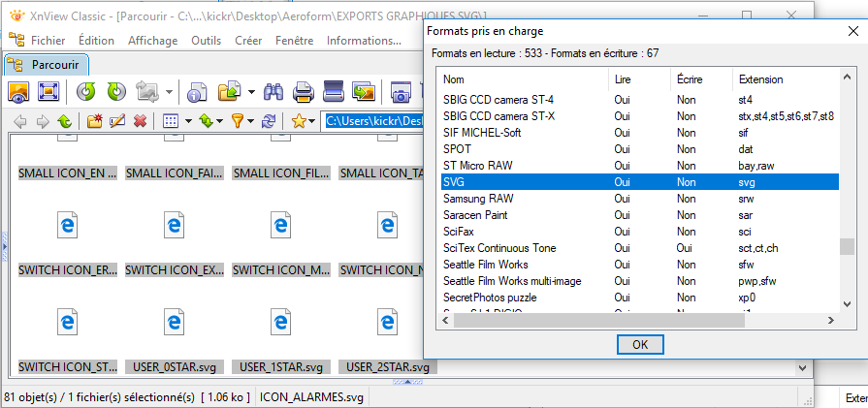The height and width of the screenshot is (408, 868).
Task: Open the Informations menu
Action: click(x=364, y=41)
